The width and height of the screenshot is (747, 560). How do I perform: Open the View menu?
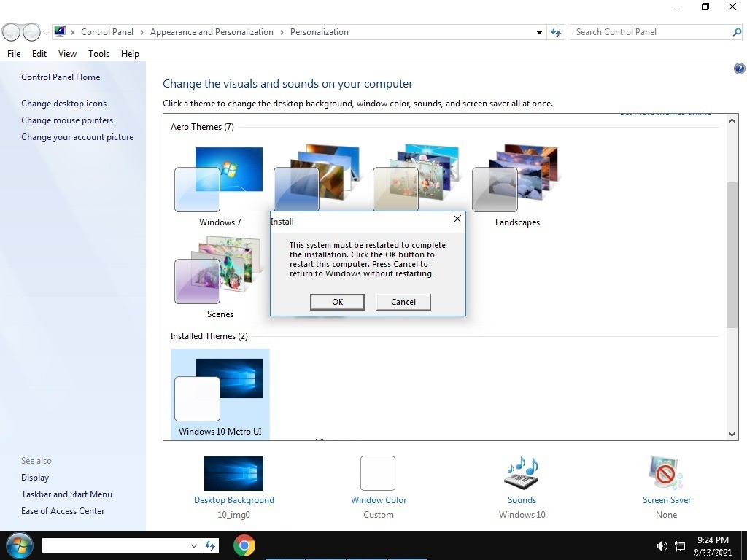(67, 53)
